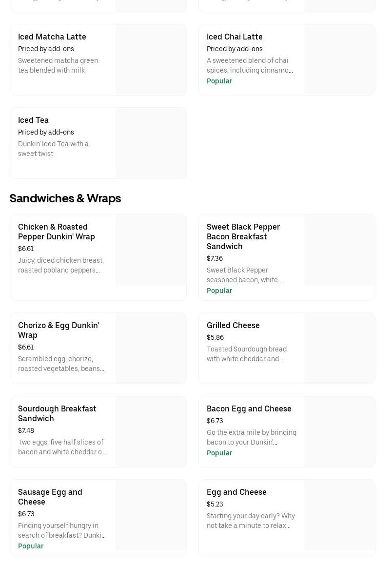The width and height of the screenshot is (392, 564).
Task: Click the Iced Tea image thumbnail
Action: click(x=151, y=143)
